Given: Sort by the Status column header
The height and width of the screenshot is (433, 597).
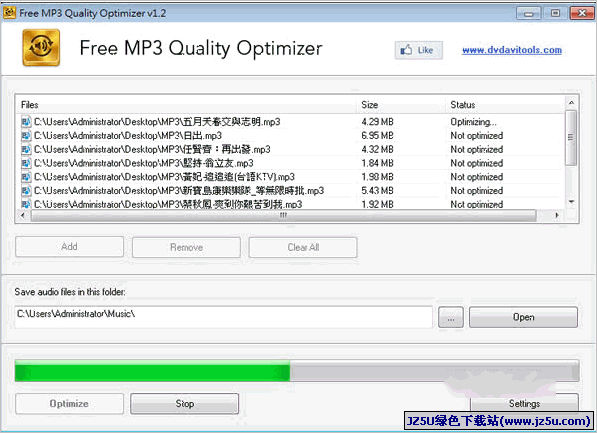Looking at the screenshot, I should click(x=504, y=105).
